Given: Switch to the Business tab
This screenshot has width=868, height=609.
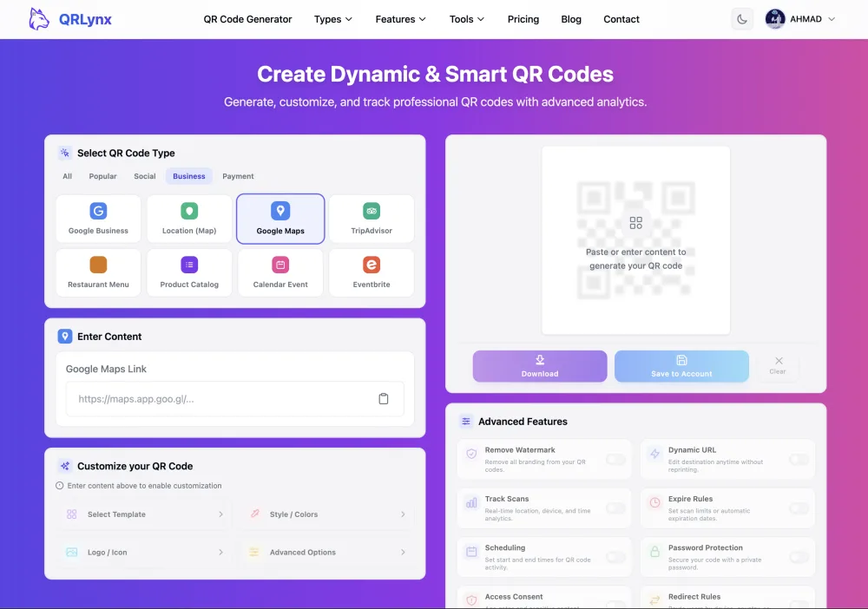Looking at the screenshot, I should pyautogui.click(x=188, y=176).
